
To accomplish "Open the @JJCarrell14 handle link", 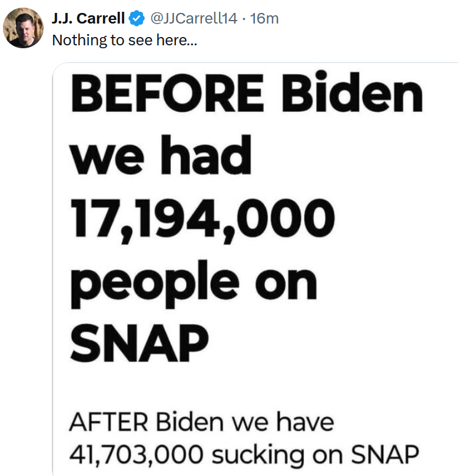I will (194, 19).
